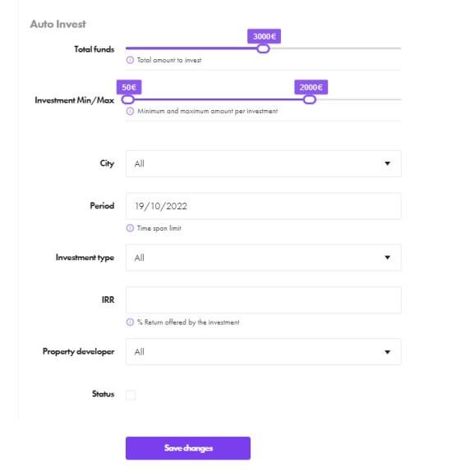Click info icon beside Total amount to invest

click(130, 60)
